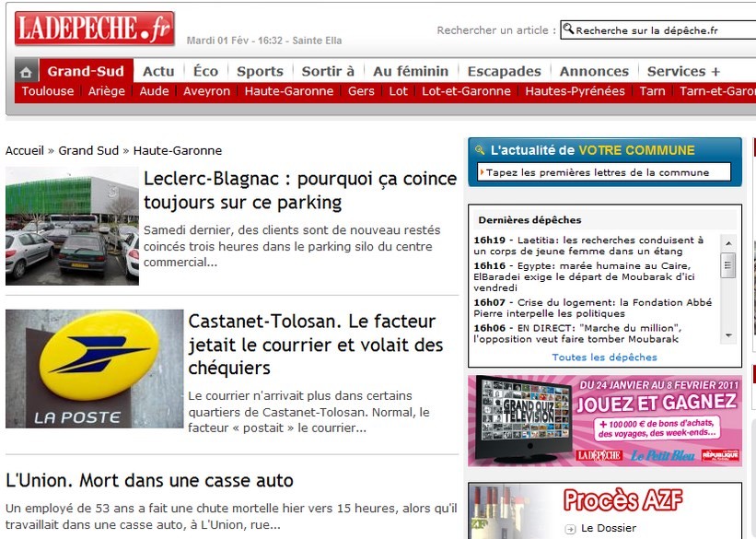The width and height of the screenshot is (756, 539).
Task: Read the Castanet-Tolosan facteur article headline
Action: pos(316,345)
